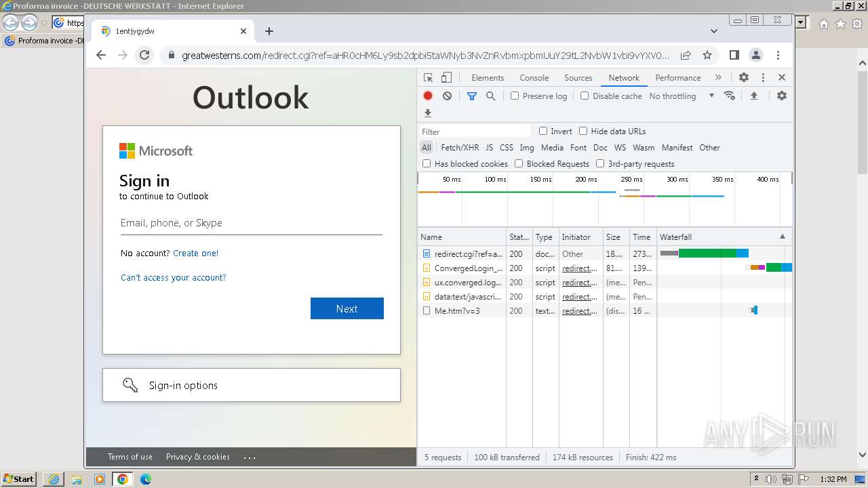
Task: Clear the network log
Action: (x=447, y=96)
